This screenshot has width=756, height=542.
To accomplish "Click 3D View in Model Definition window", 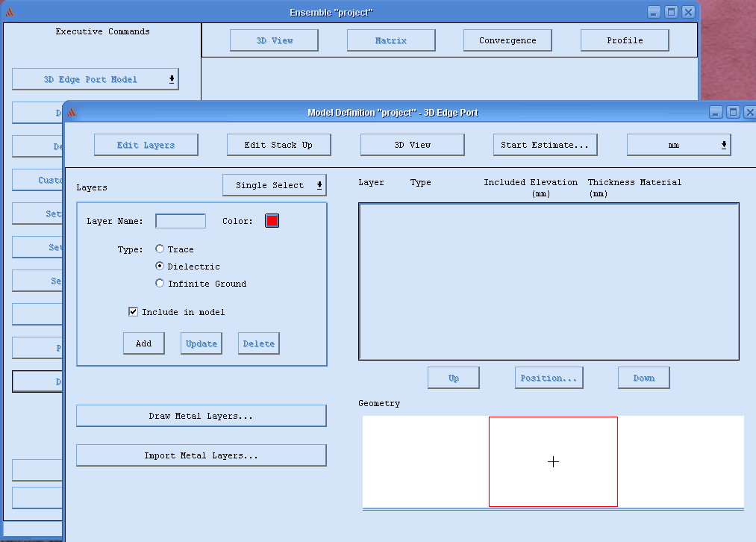I will point(412,145).
